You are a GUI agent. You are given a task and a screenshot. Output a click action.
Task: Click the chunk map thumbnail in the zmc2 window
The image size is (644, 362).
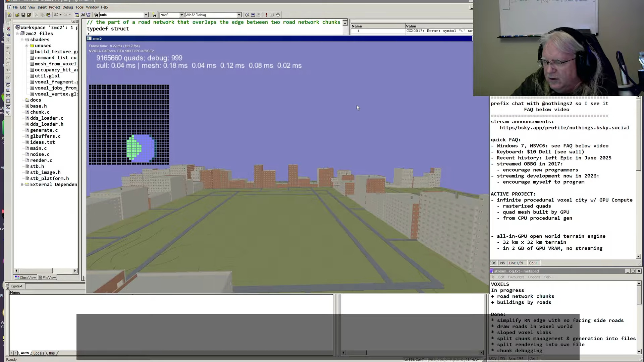pos(129,125)
